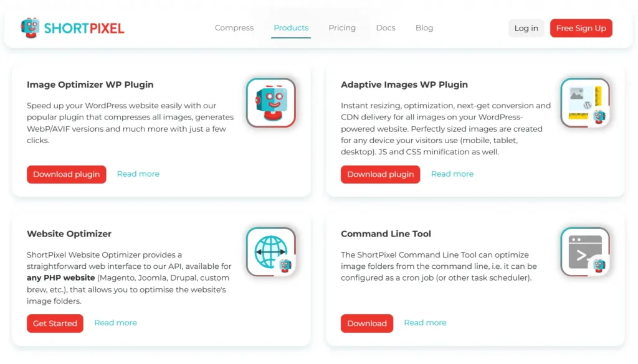This screenshot has height=364, width=638.
Task: Click the SHORTPIXEL wordmark text logo
Action: [84, 29]
